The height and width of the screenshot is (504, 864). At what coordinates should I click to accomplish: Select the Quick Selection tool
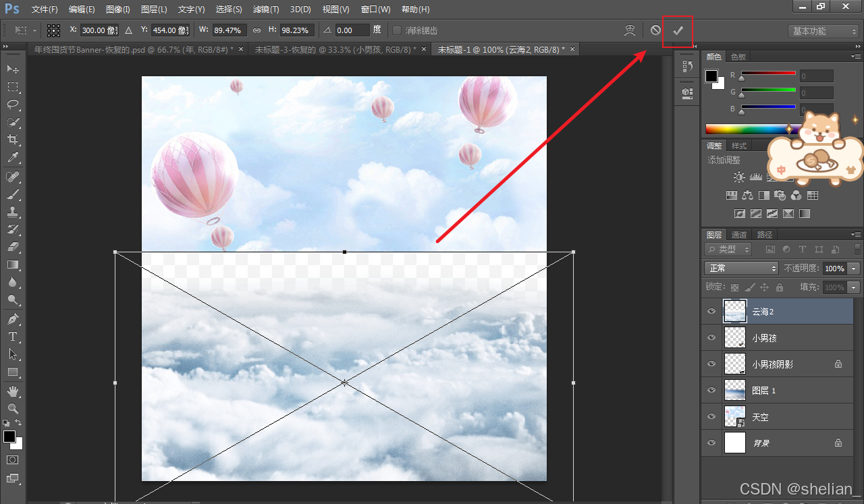[13, 122]
